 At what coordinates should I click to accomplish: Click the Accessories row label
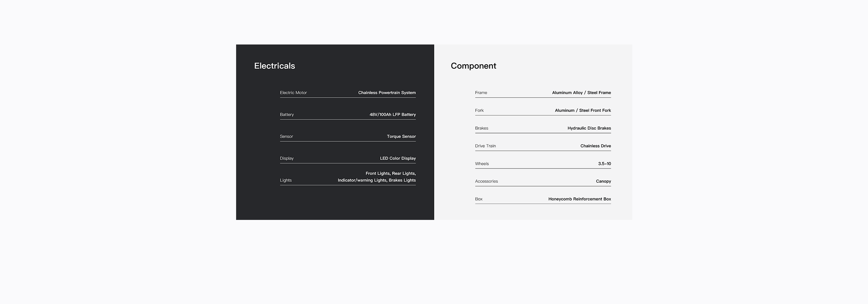point(486,181)
